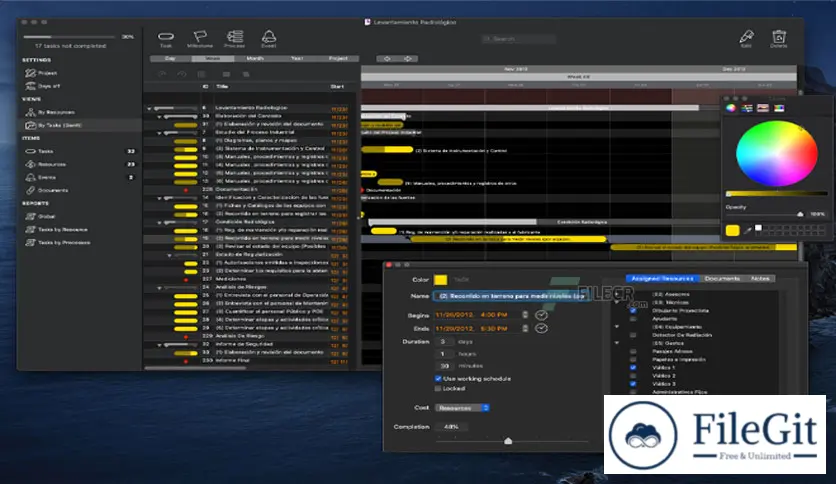Open Tasks by Resource report
Viewport: 836px width, 484px height.
tap(57, 229)
